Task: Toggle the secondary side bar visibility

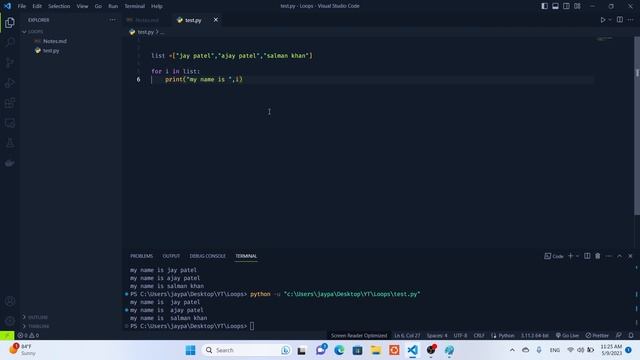Action: click(566, 6)
